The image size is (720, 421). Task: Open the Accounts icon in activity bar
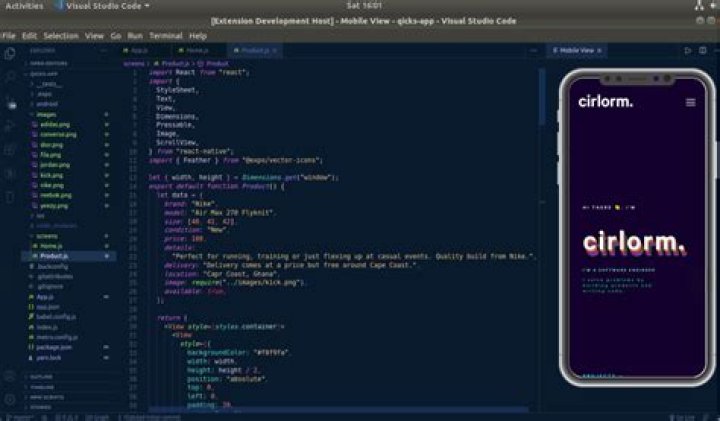10,376
